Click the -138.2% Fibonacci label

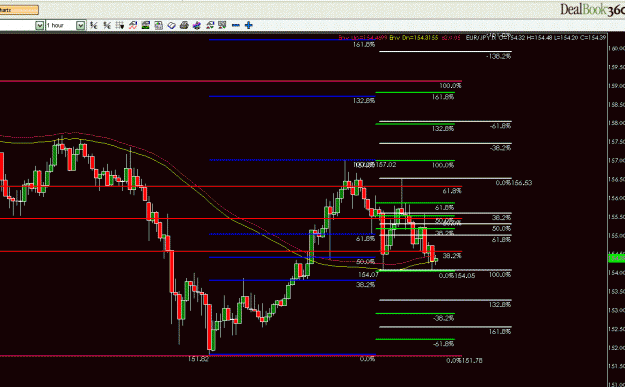pos(498,57)
